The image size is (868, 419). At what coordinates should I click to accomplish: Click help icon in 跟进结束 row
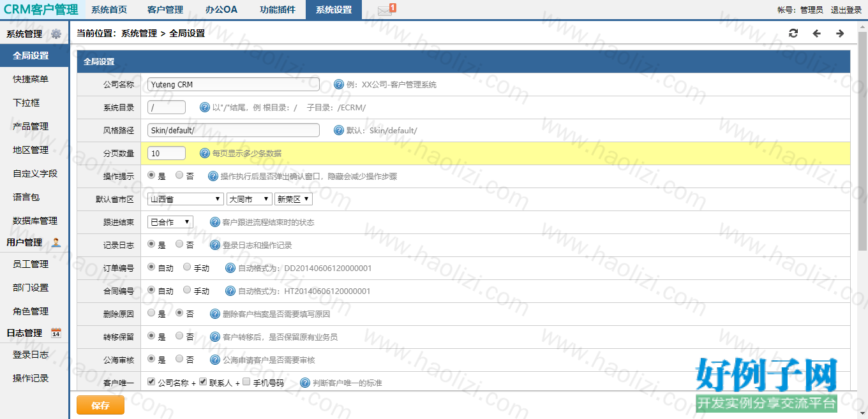[x=215, y=222]
